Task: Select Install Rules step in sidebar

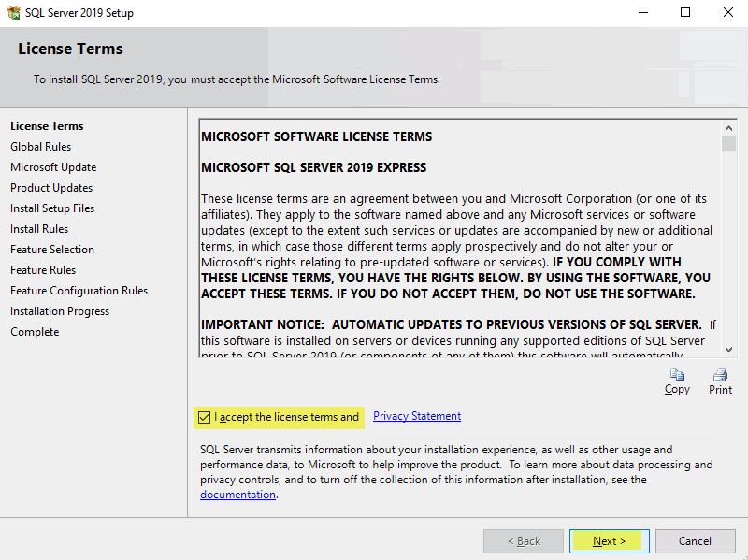Action: tap(39, 228)
